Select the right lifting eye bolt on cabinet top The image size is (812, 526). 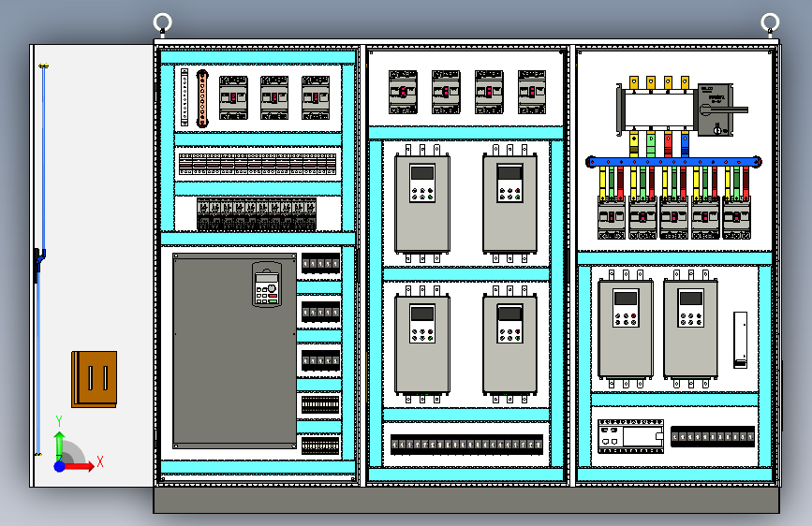770,25
